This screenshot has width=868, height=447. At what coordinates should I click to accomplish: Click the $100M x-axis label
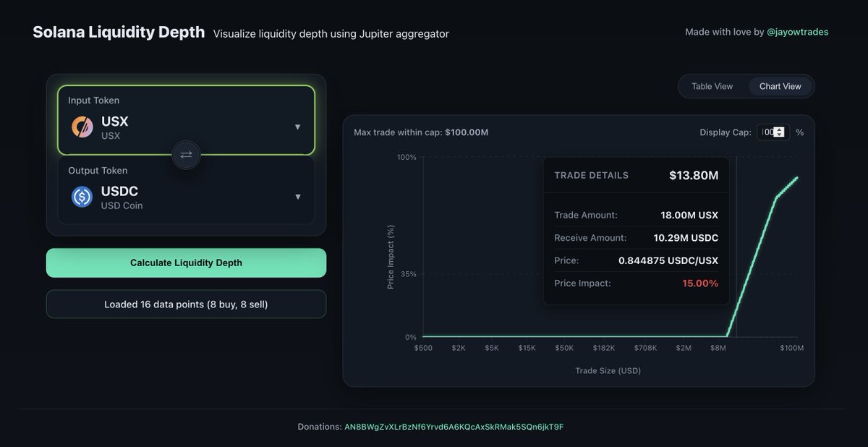tap(791, 348)
